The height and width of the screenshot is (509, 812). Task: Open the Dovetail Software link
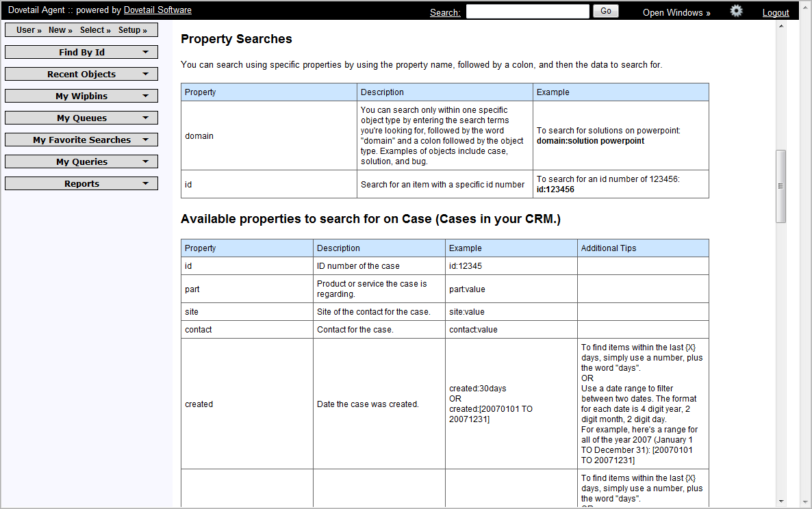pos(157,10)
